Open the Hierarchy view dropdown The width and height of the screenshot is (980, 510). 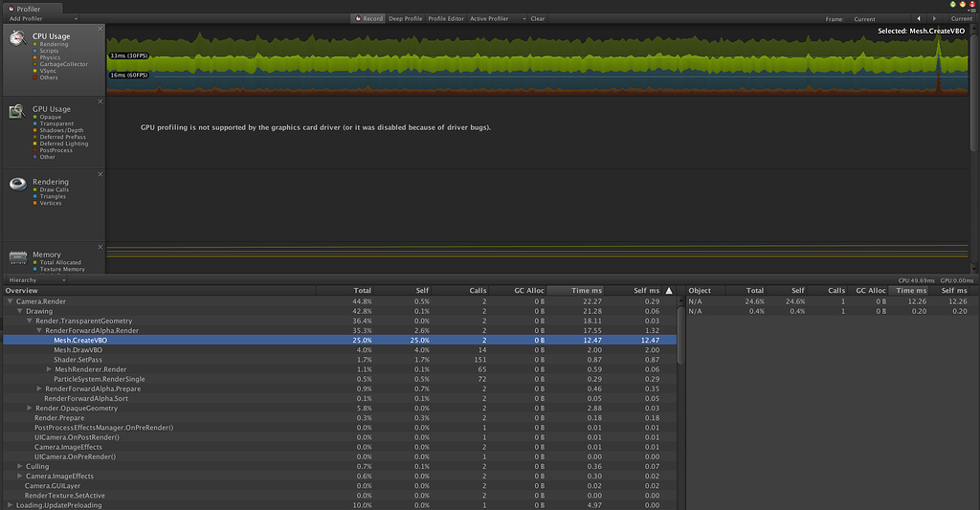[x=36, y=280]
